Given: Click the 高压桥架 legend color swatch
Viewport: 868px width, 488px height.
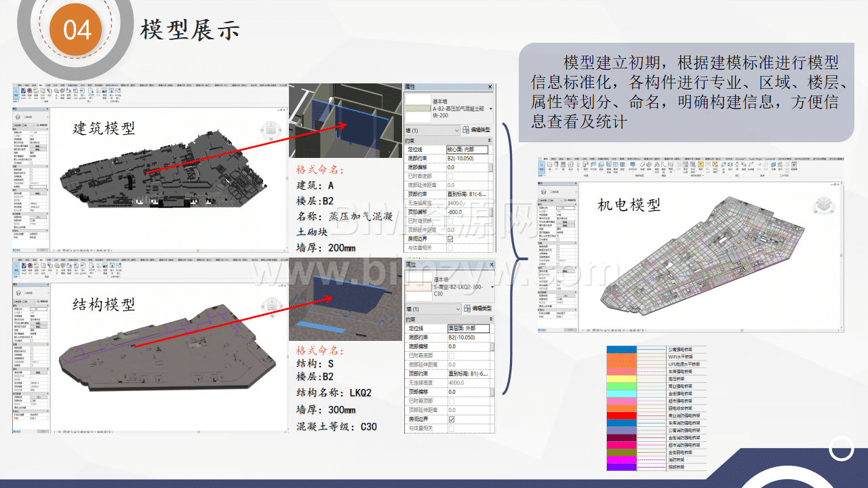Looking at the screenshot, I should coord(622,378).
